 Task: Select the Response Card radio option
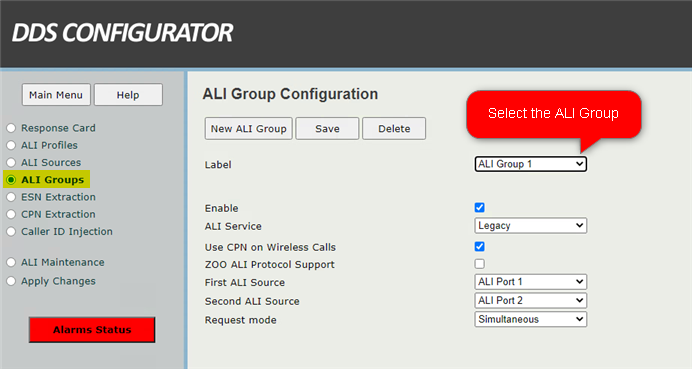[x=11, y=128]
